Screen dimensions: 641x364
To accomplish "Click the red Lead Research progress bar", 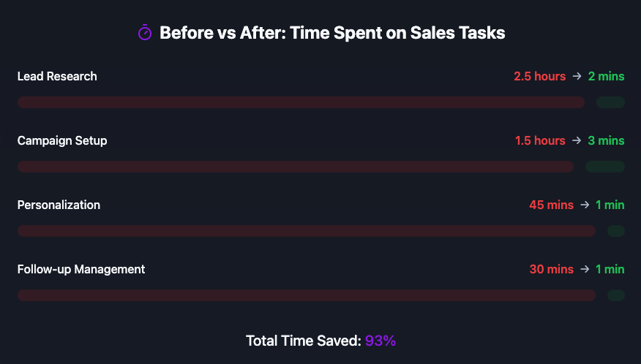I will click(x=301, y=102).
